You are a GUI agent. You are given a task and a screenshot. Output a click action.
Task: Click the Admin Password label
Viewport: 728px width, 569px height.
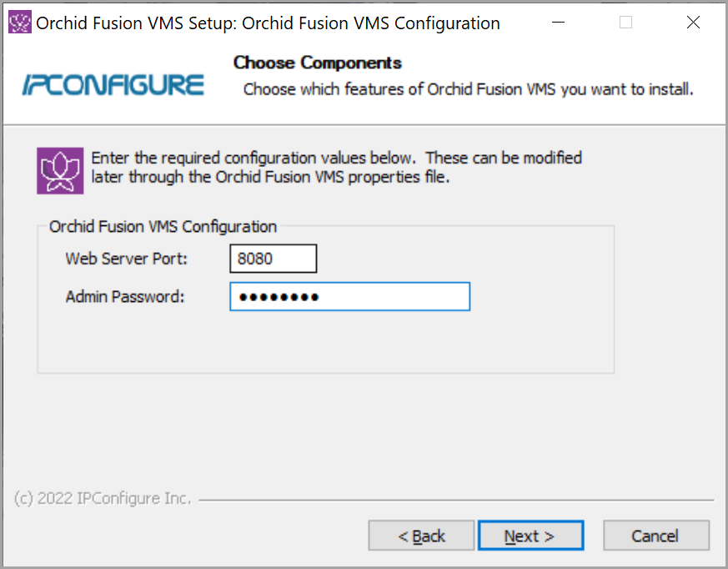124,296
